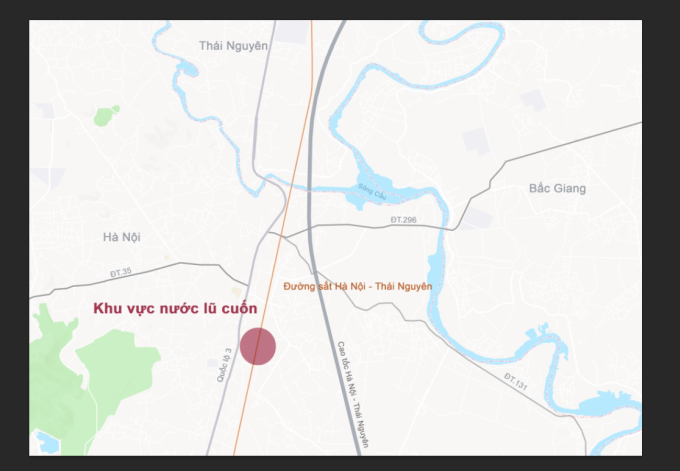Select the Bắc Giang province label
This screenshot has height=471, width=680.
557,188
